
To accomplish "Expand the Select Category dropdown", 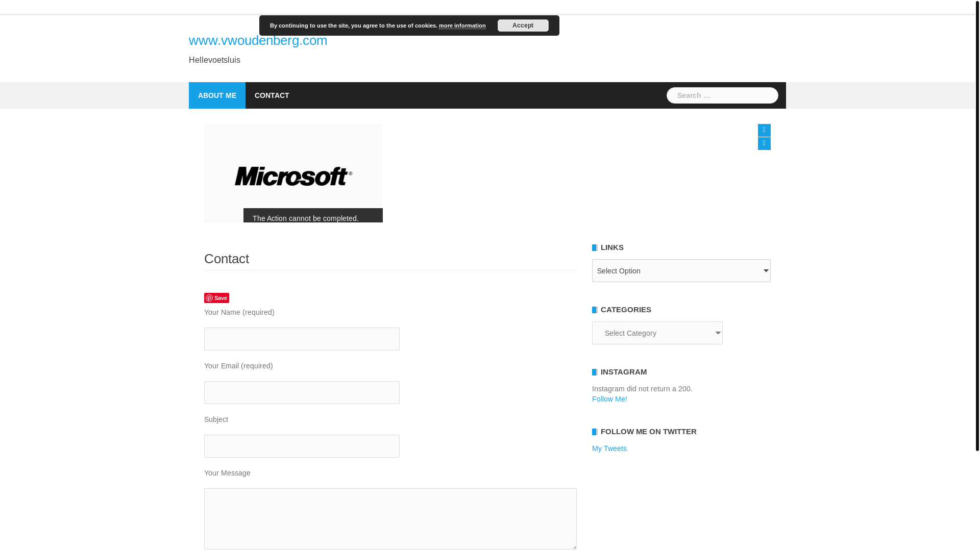I will coord(657,333).
